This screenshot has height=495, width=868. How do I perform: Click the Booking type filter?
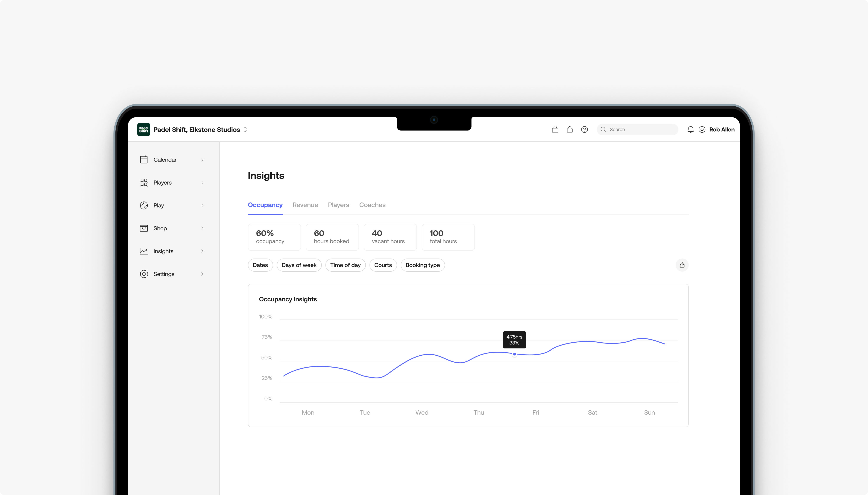422,265
